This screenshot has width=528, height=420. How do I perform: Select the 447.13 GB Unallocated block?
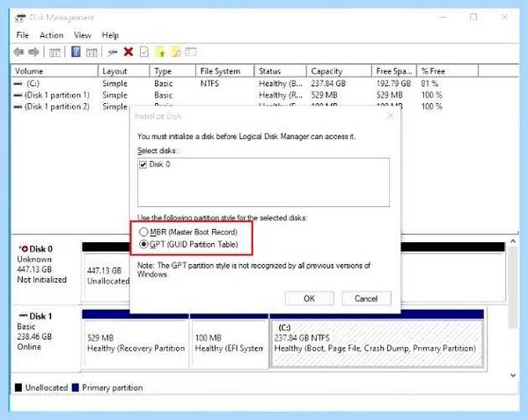click(x=106, y=276)
